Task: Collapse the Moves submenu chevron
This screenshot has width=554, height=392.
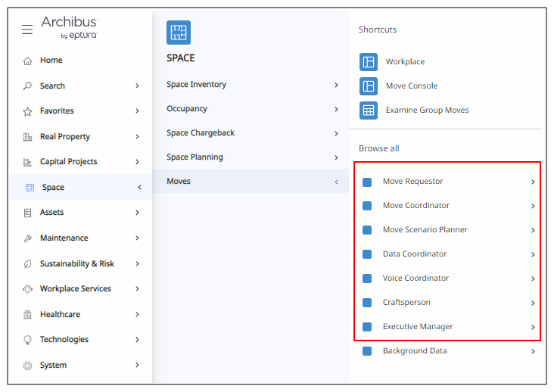Action: click(x=336, y=182)
